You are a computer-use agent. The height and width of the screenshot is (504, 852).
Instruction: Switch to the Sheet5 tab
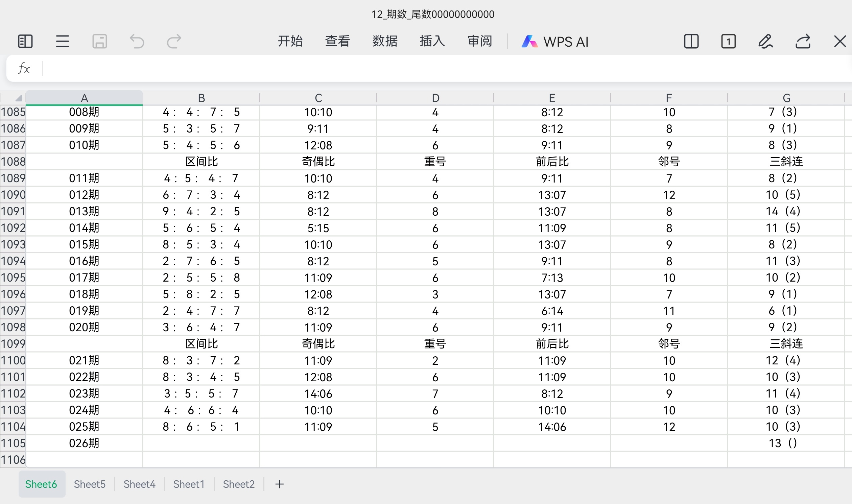click(x=90, y=484)
